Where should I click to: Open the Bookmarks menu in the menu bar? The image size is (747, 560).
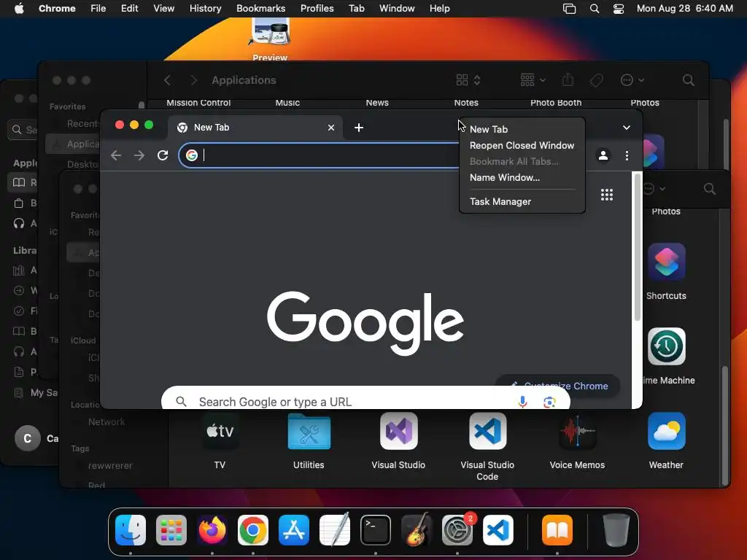point(260,9)
